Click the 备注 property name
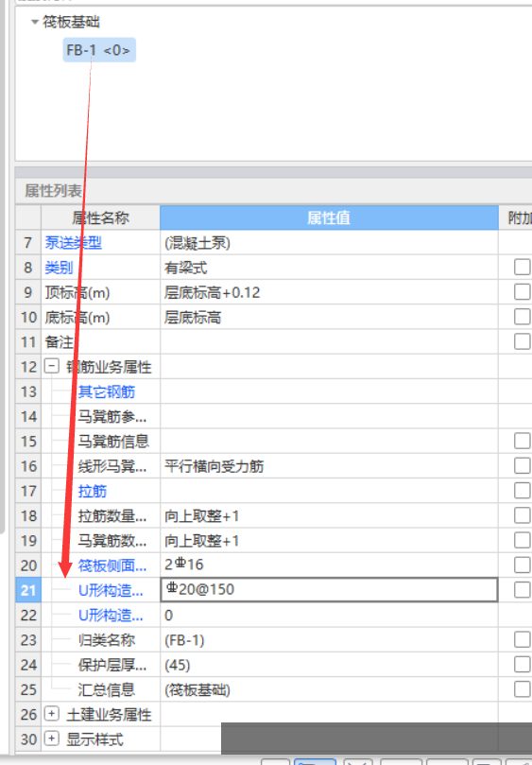This screenshot has height=765, width=532. (59, 342)
